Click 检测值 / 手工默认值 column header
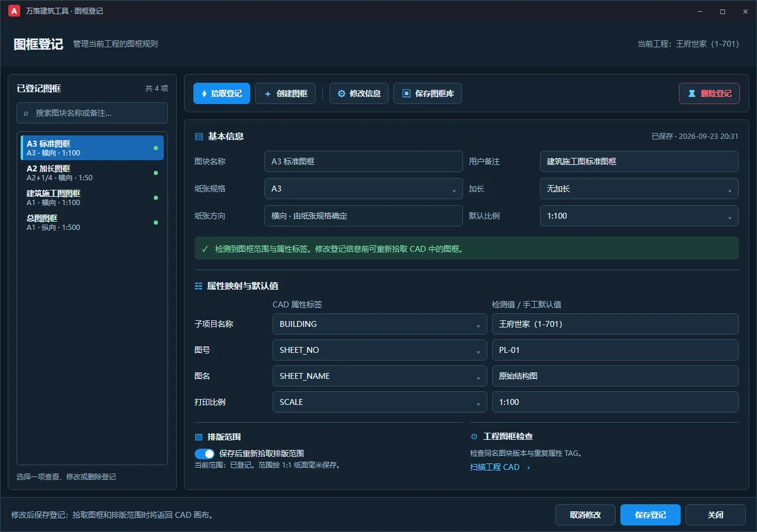The width and height of the screenshot is (757, 532). (x=527, y=305)
